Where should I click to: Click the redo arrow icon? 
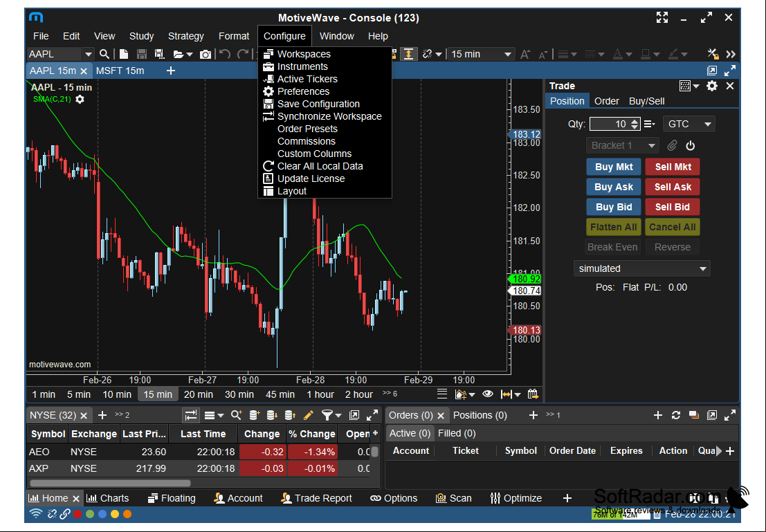click(x=243, y=54)
